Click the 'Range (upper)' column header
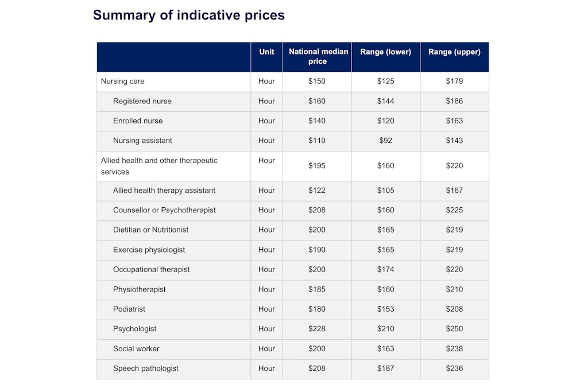 coord(454,52)
